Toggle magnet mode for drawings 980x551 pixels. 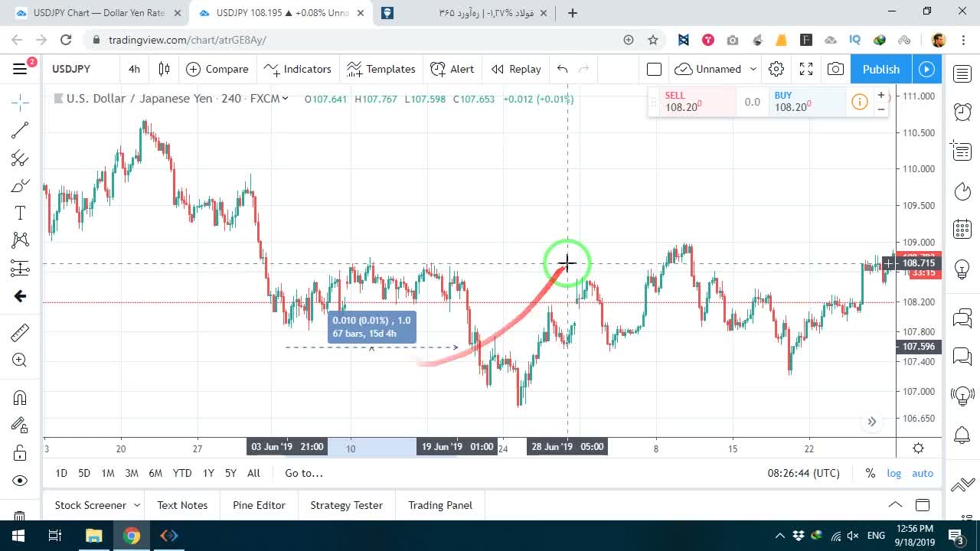coord(20,397)
